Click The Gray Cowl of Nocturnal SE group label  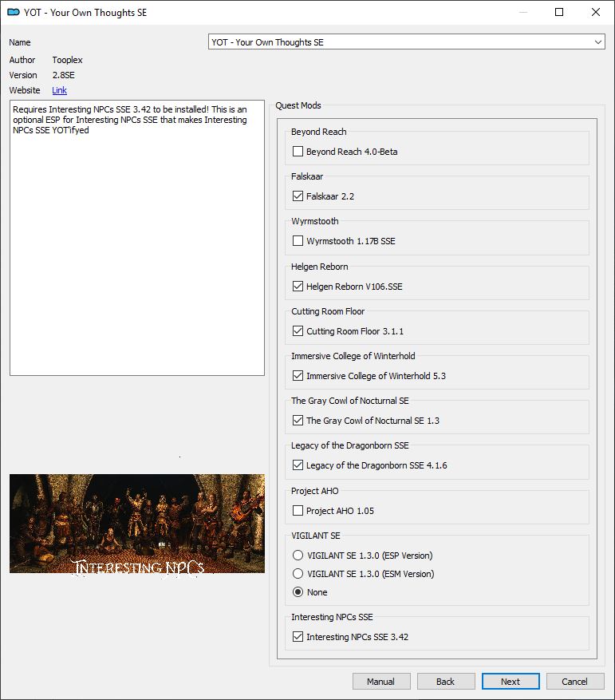pos(350,401)
